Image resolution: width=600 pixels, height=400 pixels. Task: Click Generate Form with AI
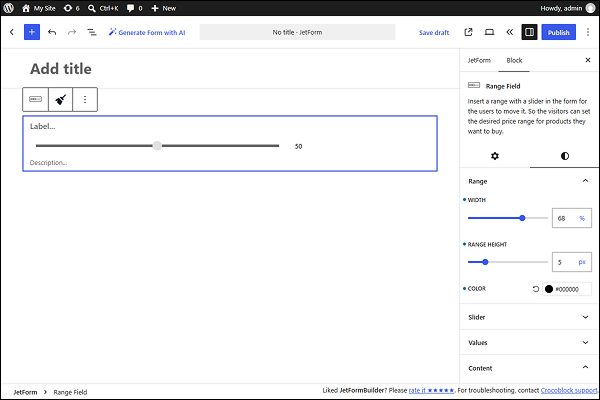pos(147,33)
